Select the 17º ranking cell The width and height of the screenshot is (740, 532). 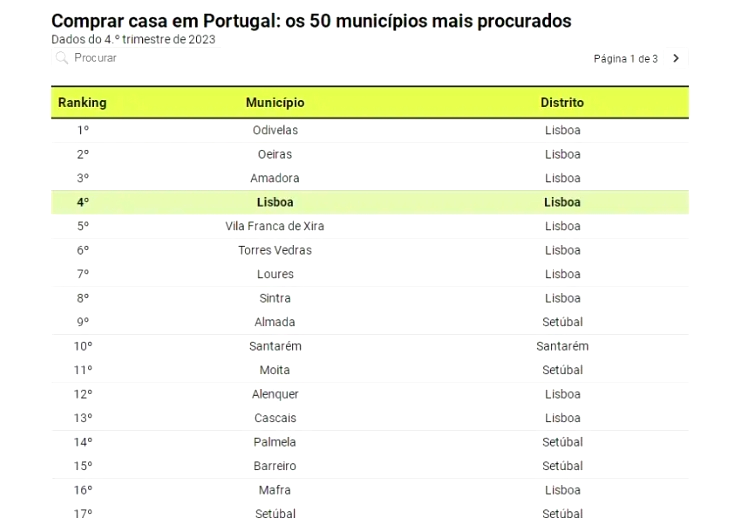83,514
